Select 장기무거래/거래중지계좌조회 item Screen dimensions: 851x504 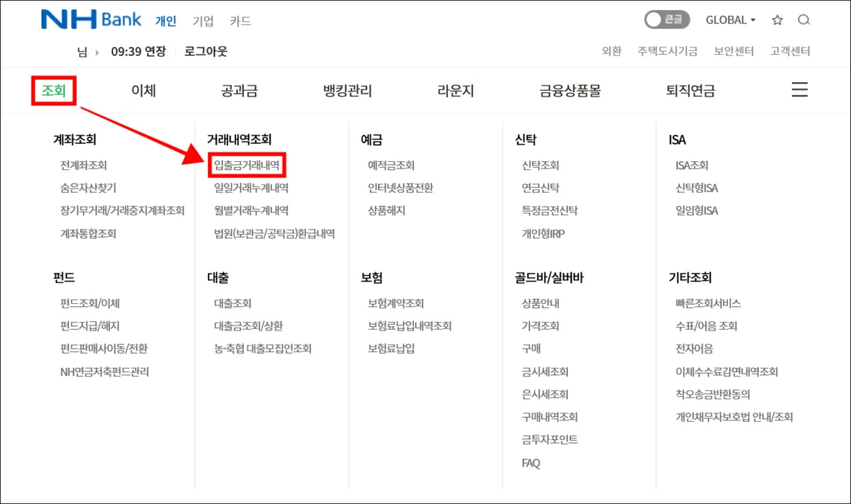(x=122, y=211)
